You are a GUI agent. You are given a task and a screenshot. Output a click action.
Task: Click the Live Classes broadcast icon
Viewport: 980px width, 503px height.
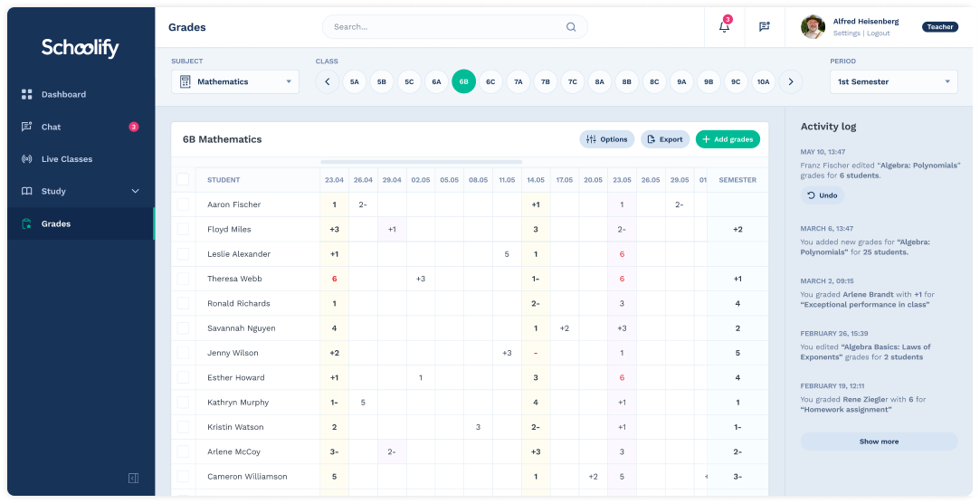[x=27, y=158]
